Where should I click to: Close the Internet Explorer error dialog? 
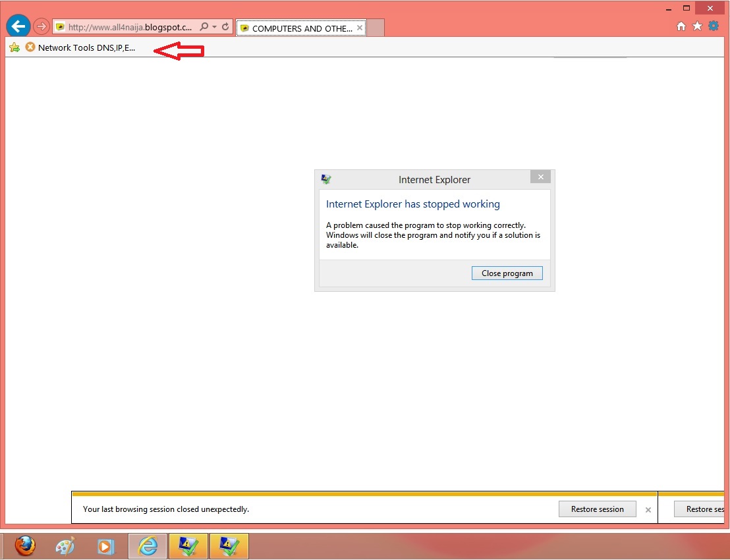[x=540, y=177]
